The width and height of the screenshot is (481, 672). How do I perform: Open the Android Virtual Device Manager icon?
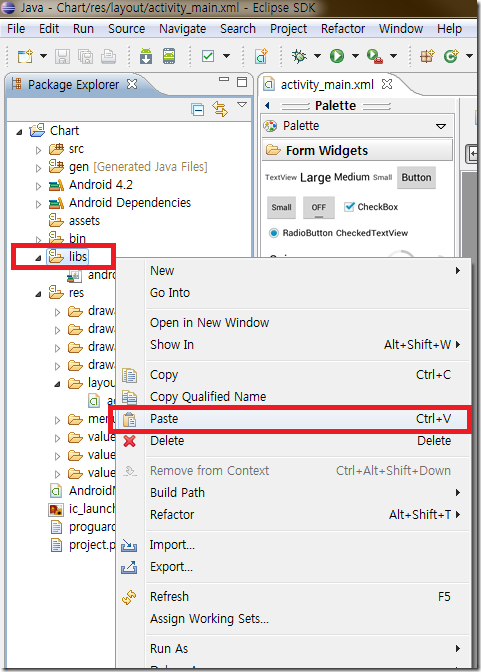169,56
